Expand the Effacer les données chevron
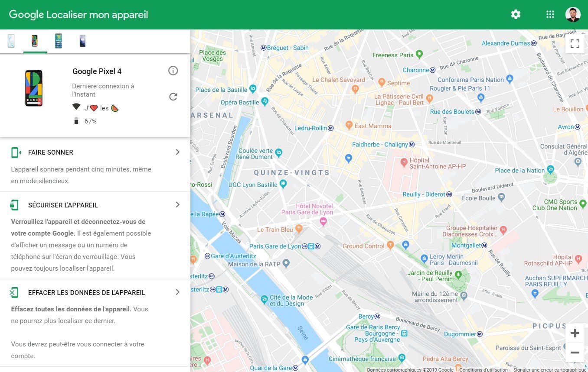 (x=177, y=292)
